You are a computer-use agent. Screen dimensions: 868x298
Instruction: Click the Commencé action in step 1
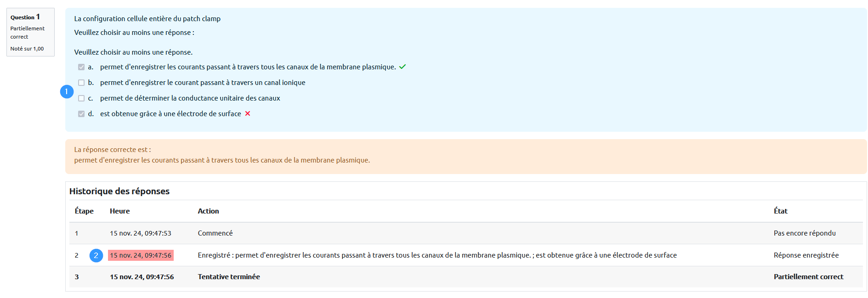point(215,233)
